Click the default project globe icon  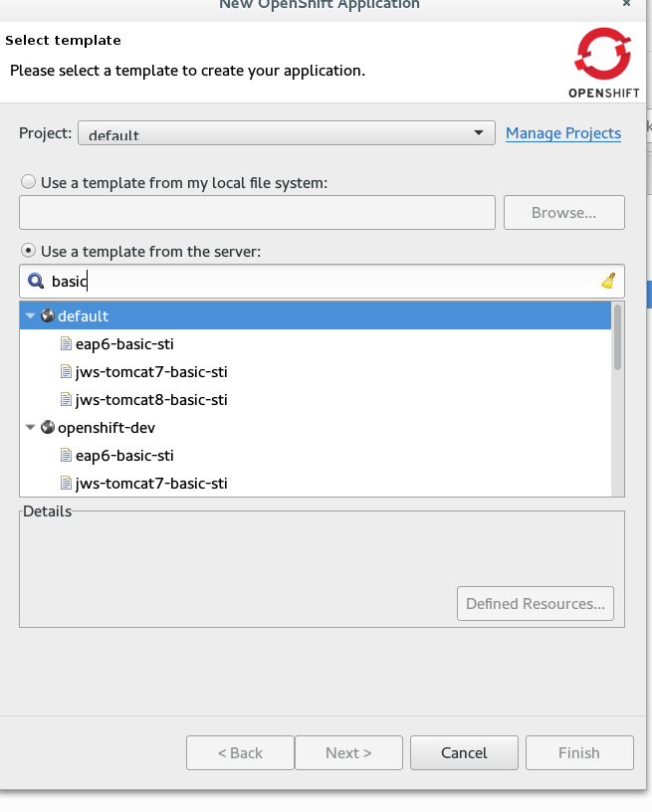point(48,315)
